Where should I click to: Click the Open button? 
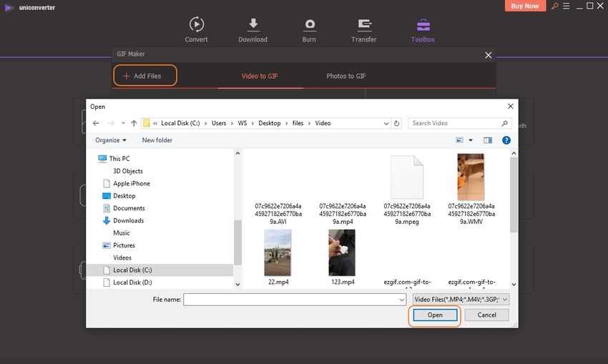coord(435,315)
